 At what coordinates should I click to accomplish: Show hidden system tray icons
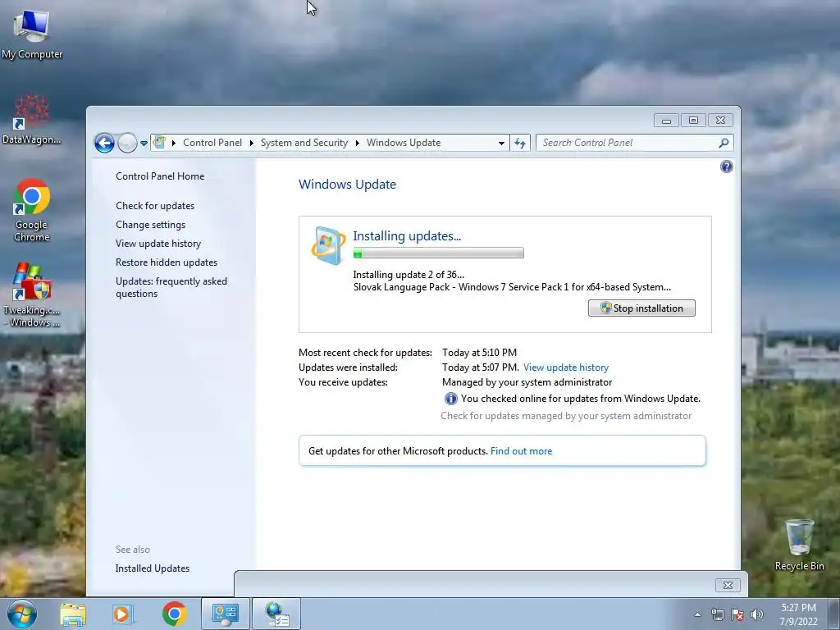coord(697,614)
